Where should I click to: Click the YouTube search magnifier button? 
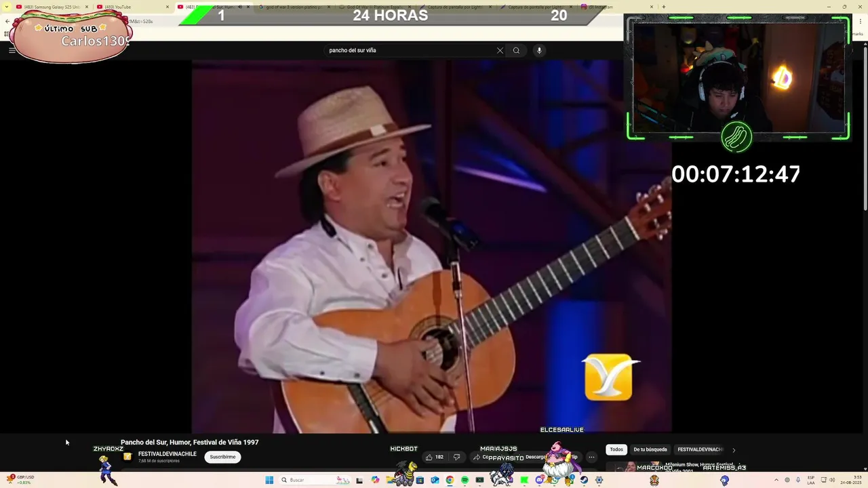(516, 50)
